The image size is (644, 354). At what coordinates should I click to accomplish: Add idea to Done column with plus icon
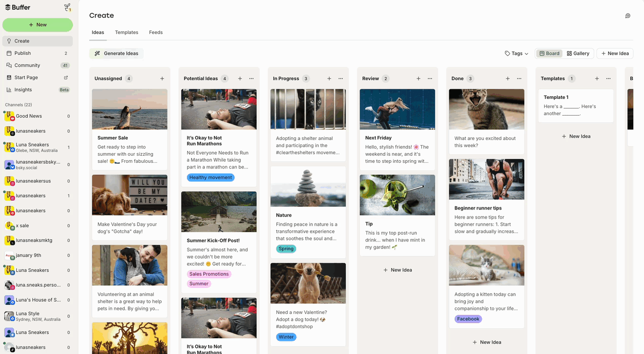tap(508, 79)
